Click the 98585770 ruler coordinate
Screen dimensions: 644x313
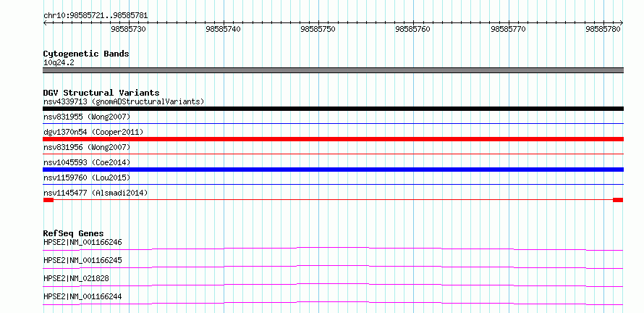pyautogui.click(x=508, y=29)
